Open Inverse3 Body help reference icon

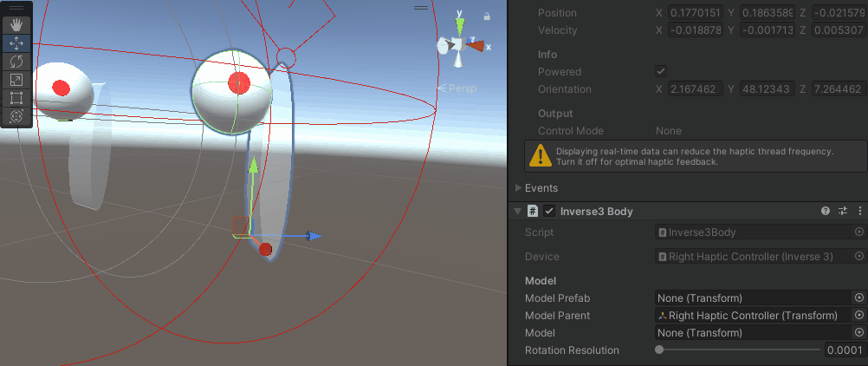(x=826, y=211)
